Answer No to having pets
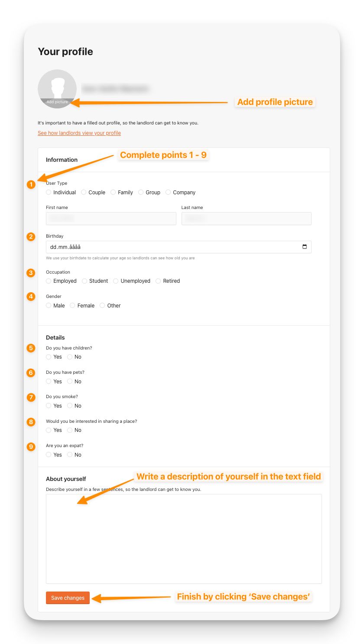This screenshot has height=644, width=364. pos(70,382)
